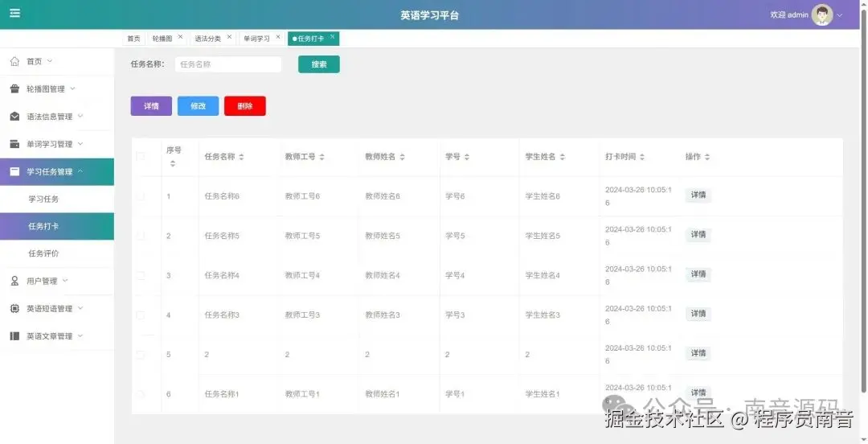The height and width of the screenshot is (444, 868).
Task: Click the study task management icon
Action: [x=15, y=172]
